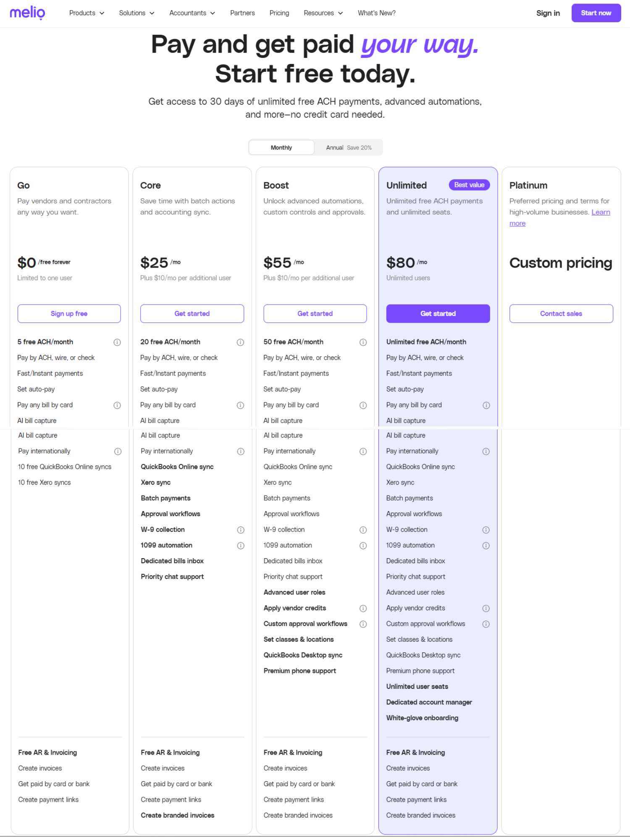Click Boost 'QuickBooks Desktop sync'
This screenshot has width=630, height=840.
[x=303, y=656]
